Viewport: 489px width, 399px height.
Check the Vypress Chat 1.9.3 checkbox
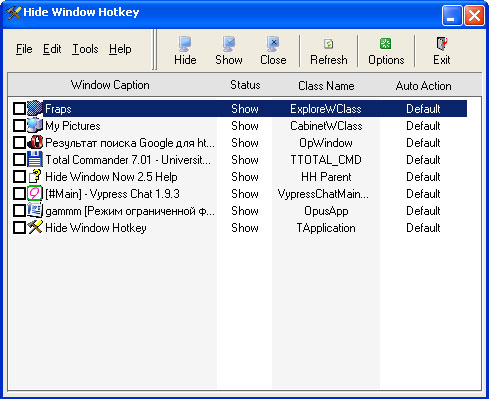click(x=19, y=194)
